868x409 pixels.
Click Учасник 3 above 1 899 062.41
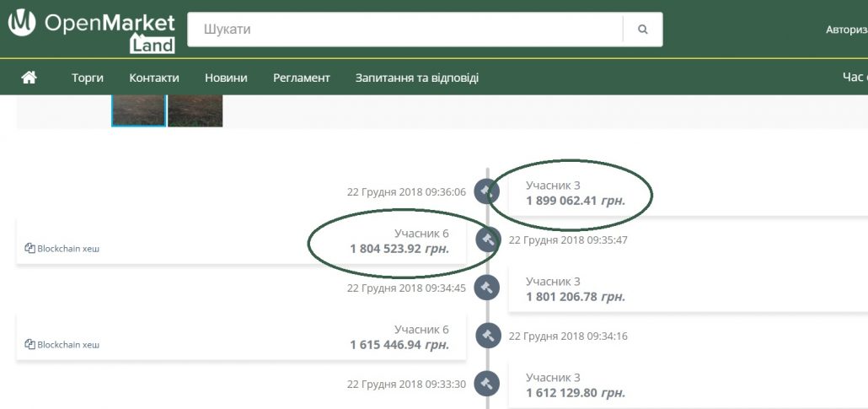[x=553, y=186]
